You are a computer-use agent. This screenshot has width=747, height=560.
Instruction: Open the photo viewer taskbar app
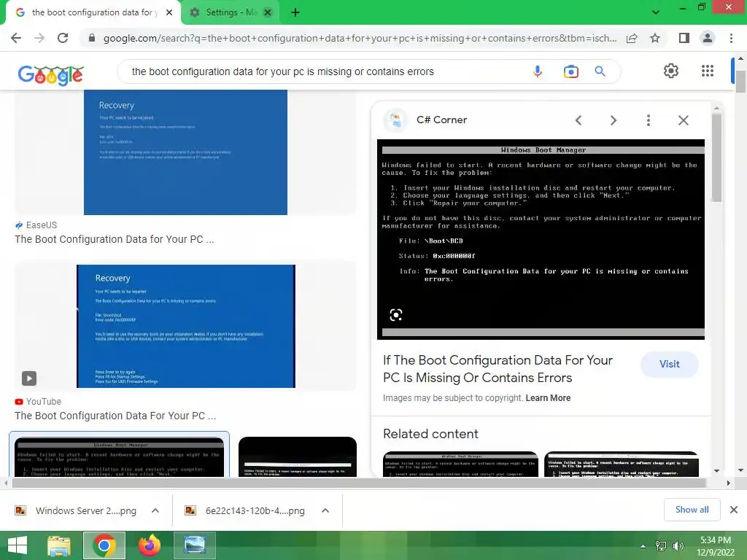195,545
